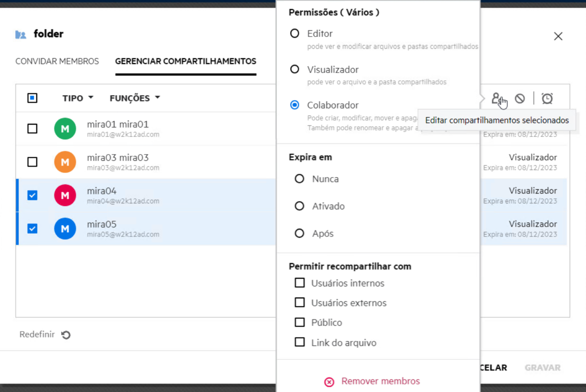Enable resharing with Usuários externos

click(x=299, y=302)
